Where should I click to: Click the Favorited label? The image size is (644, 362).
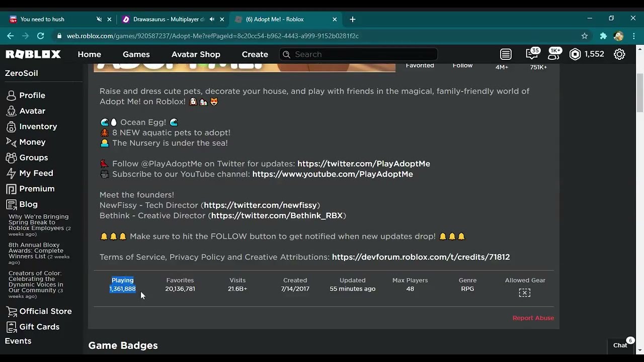click(x=420, y=65)
